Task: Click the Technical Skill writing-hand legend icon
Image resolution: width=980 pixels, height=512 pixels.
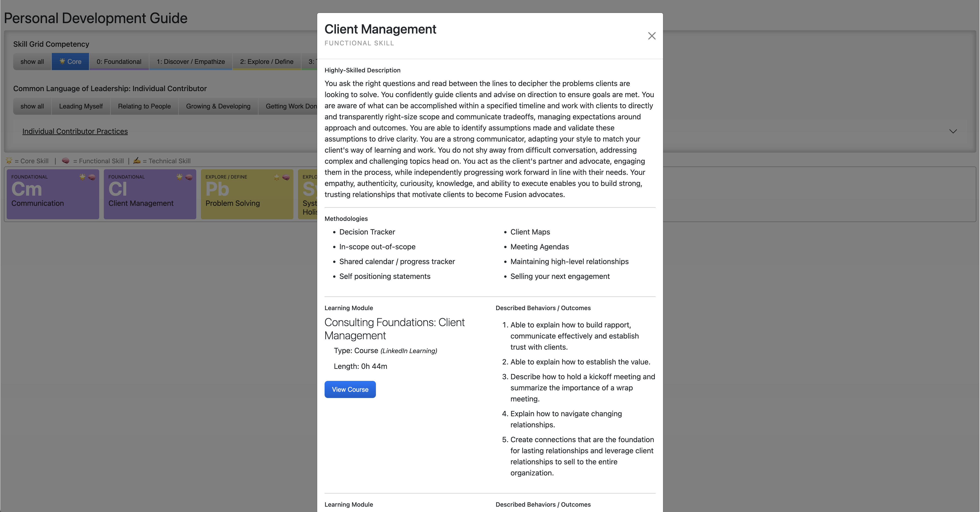Action: pos(137,161)
